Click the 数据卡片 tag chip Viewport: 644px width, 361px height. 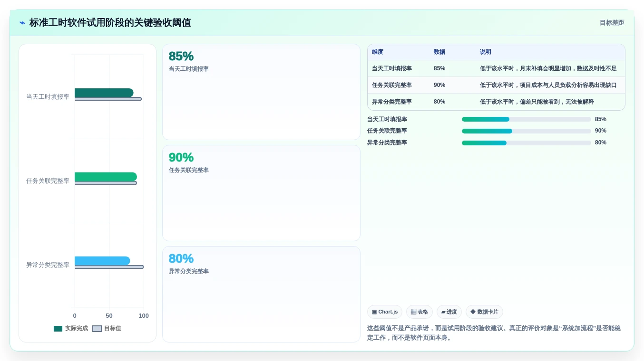click(x=484, y=312)
